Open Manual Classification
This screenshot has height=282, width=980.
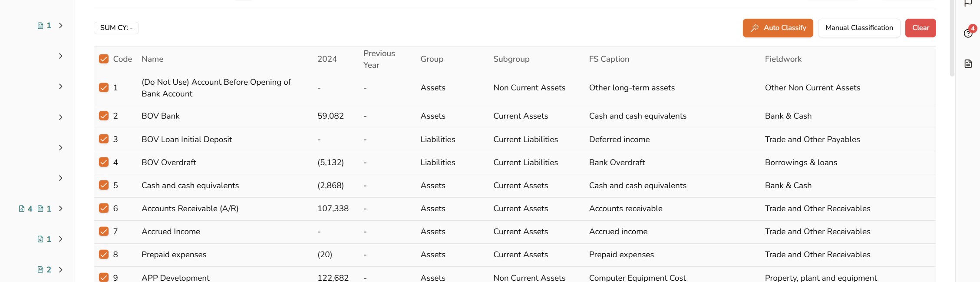[x=859, y=28]
